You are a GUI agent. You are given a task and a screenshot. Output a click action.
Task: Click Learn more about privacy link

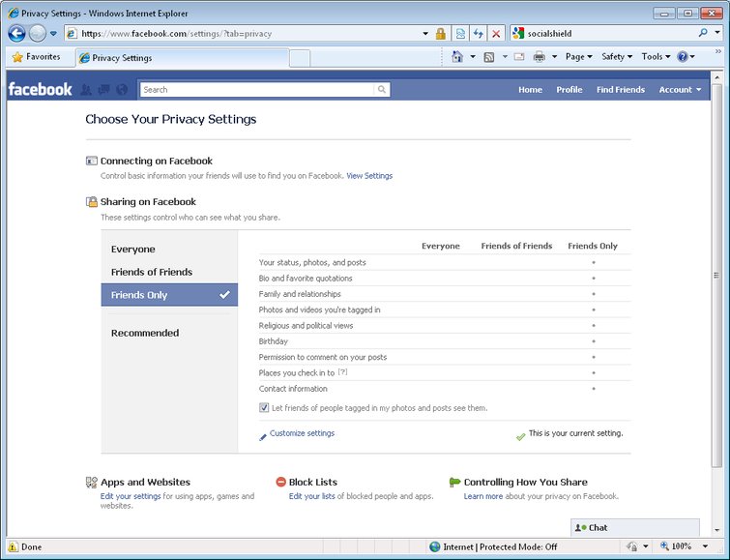pos(483,496)
